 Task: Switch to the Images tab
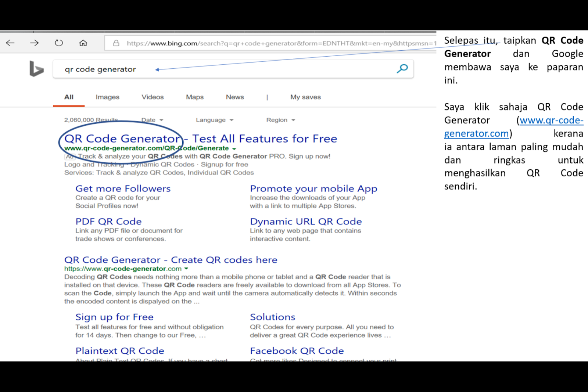108,97
